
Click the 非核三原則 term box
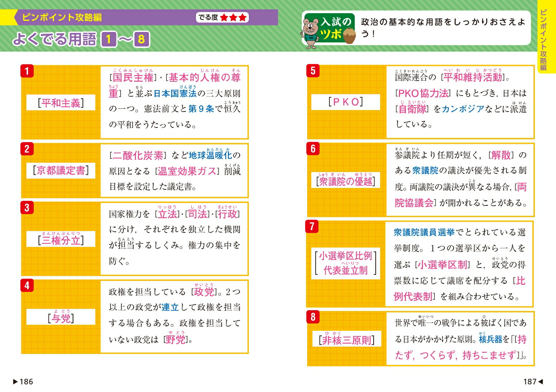tap(346, 340)
